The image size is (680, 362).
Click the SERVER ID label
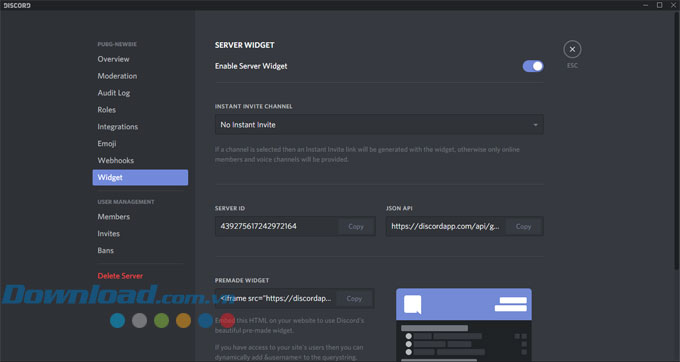click(x=230, y=209)
